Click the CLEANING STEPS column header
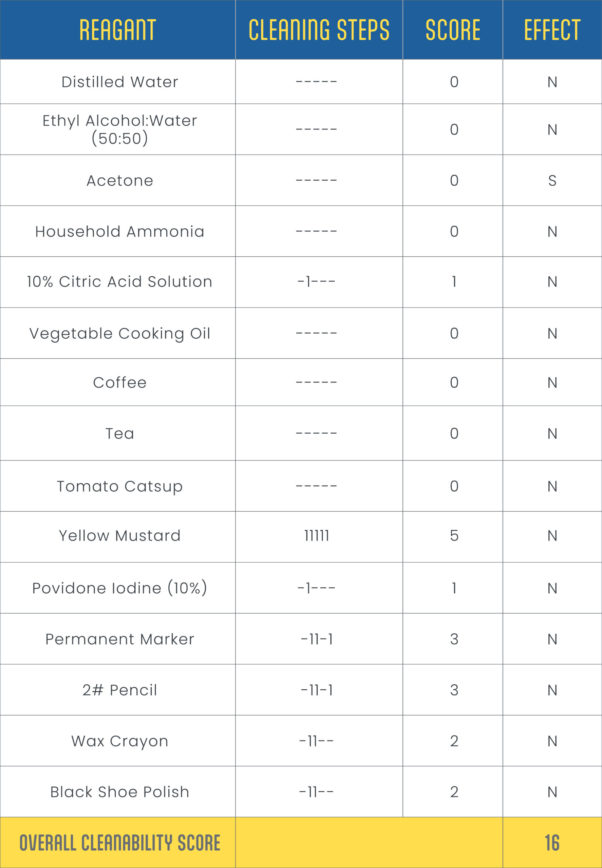Viewport: 602px width, 868px height. [x=319, y=30]
